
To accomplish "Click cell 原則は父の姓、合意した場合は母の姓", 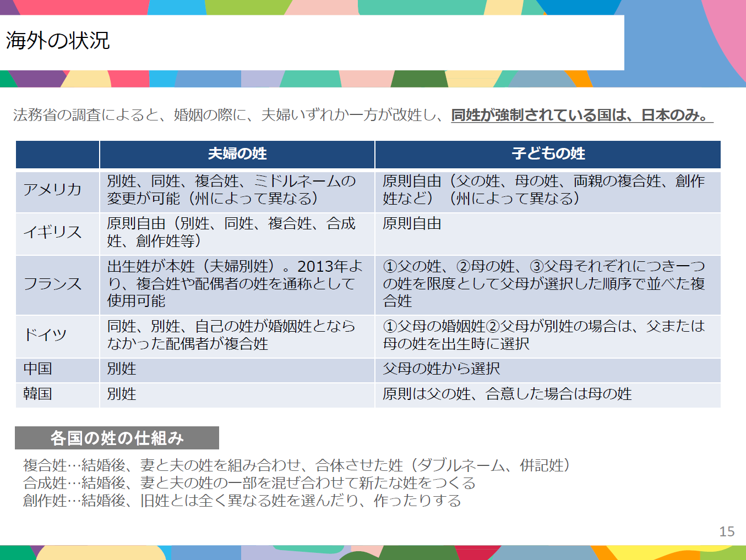I will pos(548,395).
